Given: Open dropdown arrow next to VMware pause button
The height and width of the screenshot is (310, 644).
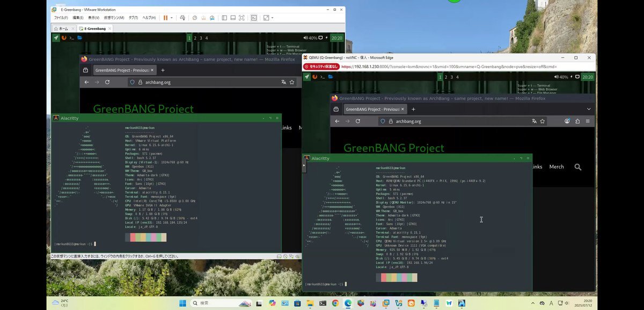Looking at the screenshot, I should tap(172, 18).
